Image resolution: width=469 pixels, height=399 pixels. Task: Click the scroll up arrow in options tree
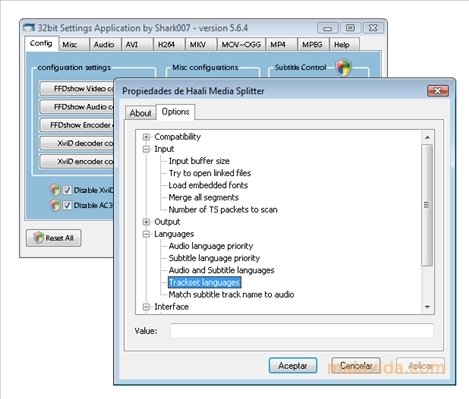click(x=427, y=137)
